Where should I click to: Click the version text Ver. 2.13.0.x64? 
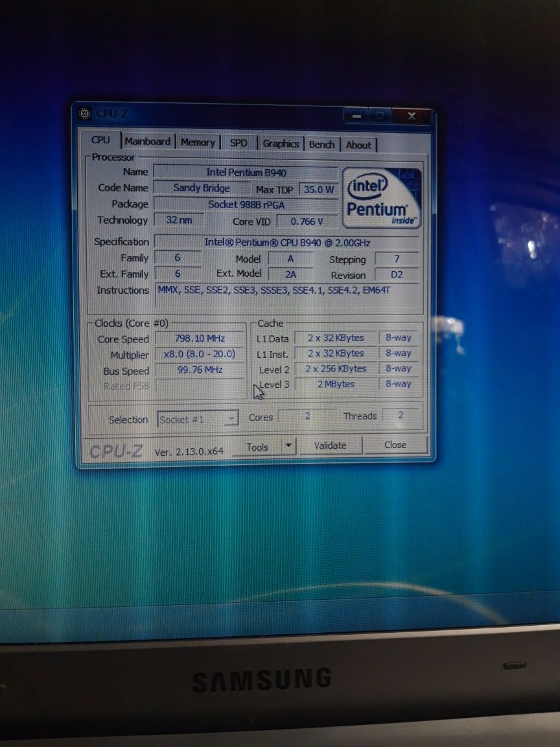click(189, 451)
